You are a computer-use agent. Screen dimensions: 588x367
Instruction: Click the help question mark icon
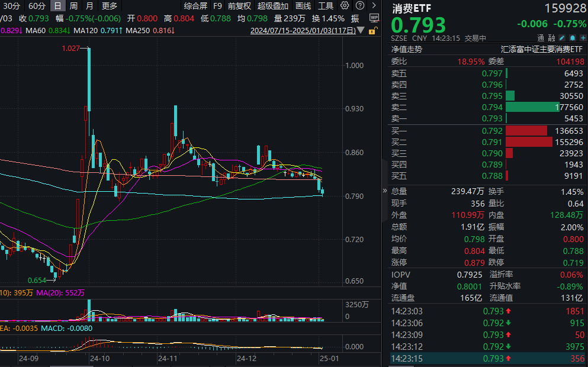coord(359,6)
